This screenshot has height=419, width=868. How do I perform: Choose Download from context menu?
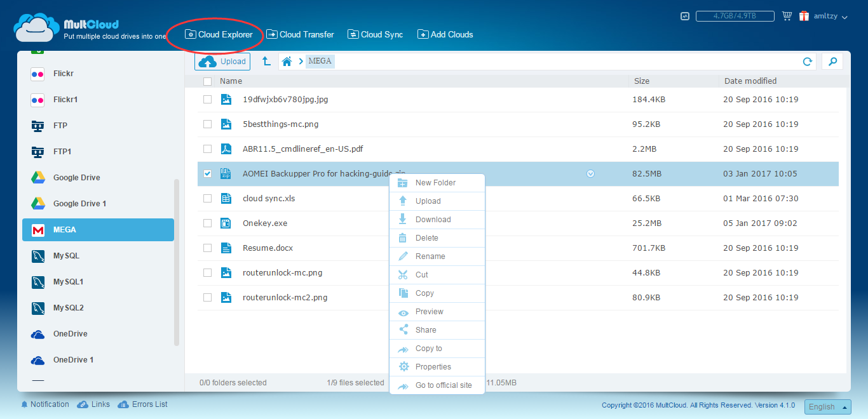[437, 220]
